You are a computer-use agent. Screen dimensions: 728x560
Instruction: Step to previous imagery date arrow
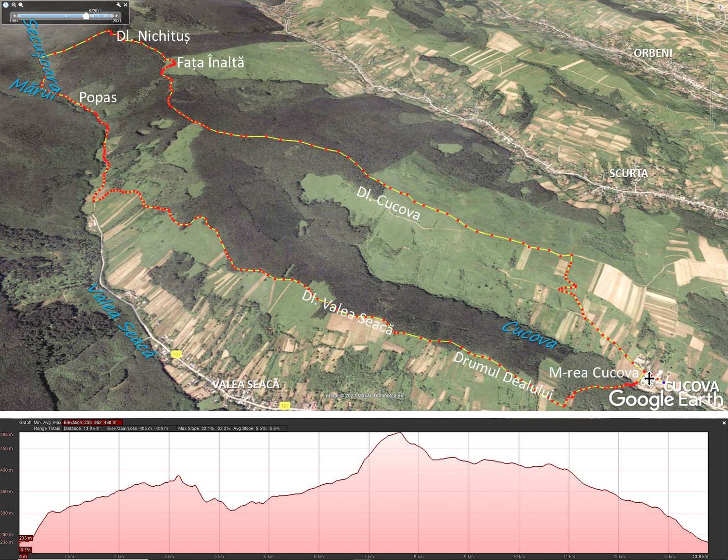coord(14,16)
